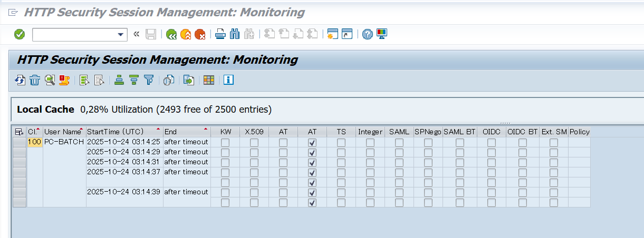The image size is (644, 238).
Task: Click the trash can Delete icon
Action: coord(35,80)
